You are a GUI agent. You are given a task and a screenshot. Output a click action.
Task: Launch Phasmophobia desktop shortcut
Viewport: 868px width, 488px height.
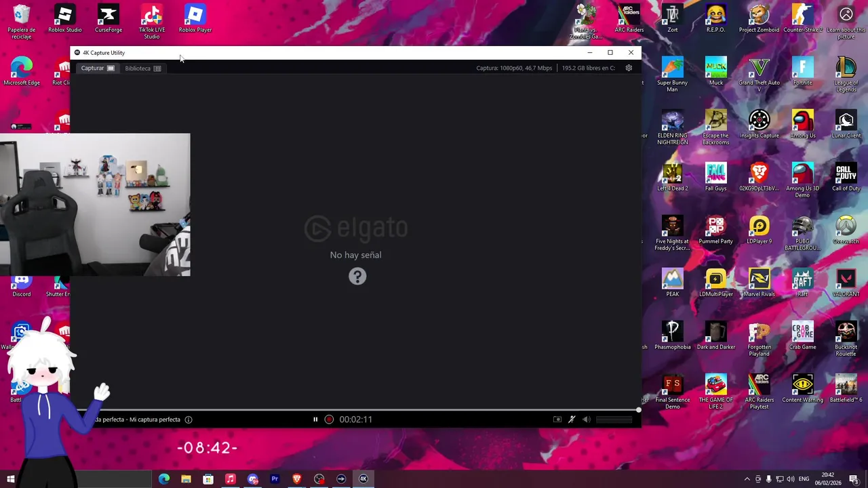(x=673, y=336)
